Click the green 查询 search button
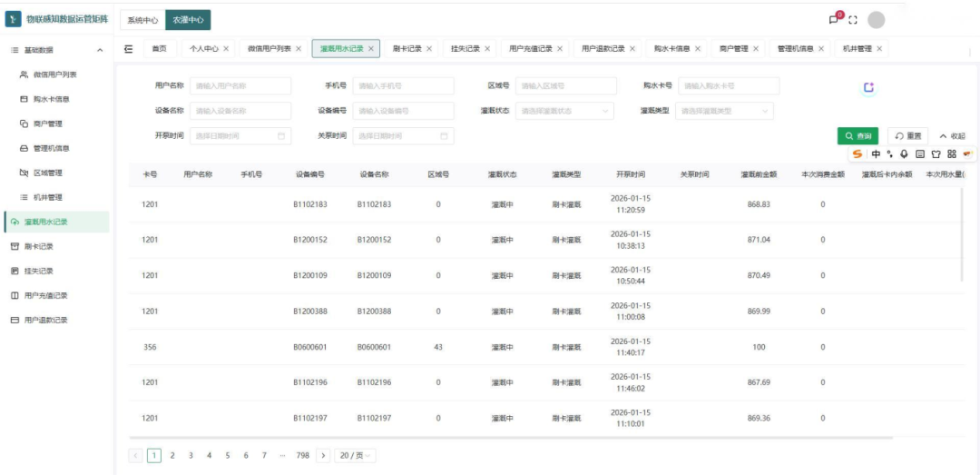This screenshot has width=980, height=475. [x=857, y=136]
